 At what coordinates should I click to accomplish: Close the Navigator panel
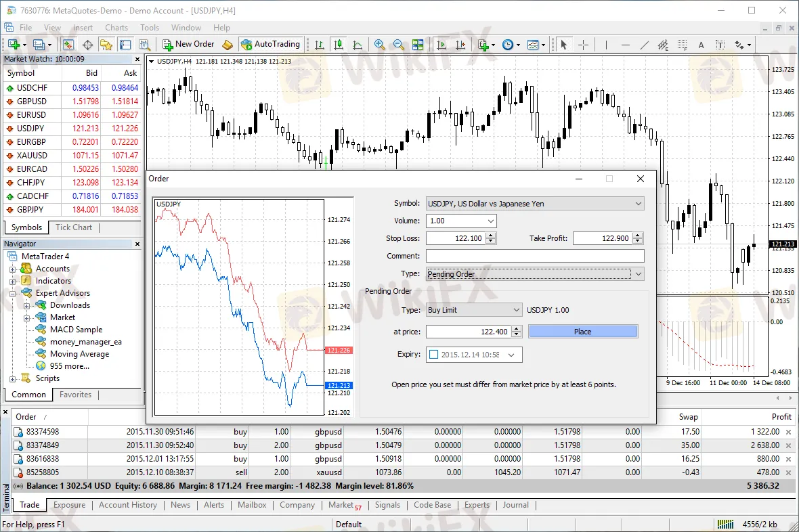[x=137, y=244]
